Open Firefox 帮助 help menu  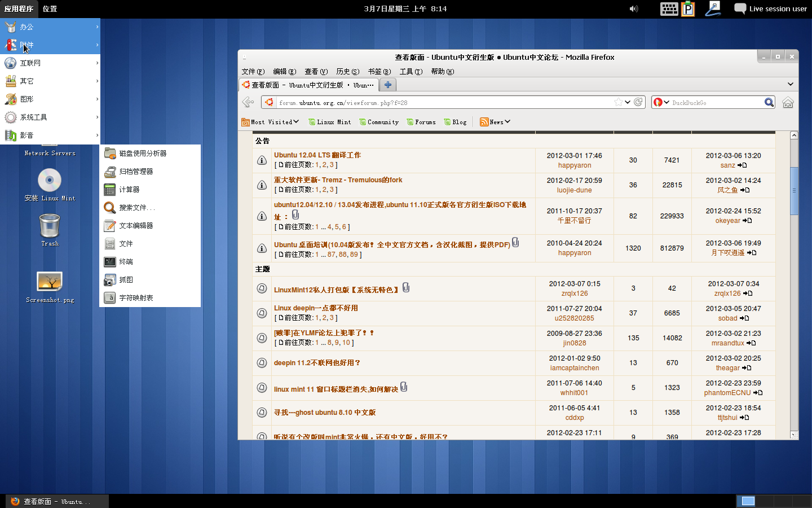pyautogui.click(x=442, y=72)
